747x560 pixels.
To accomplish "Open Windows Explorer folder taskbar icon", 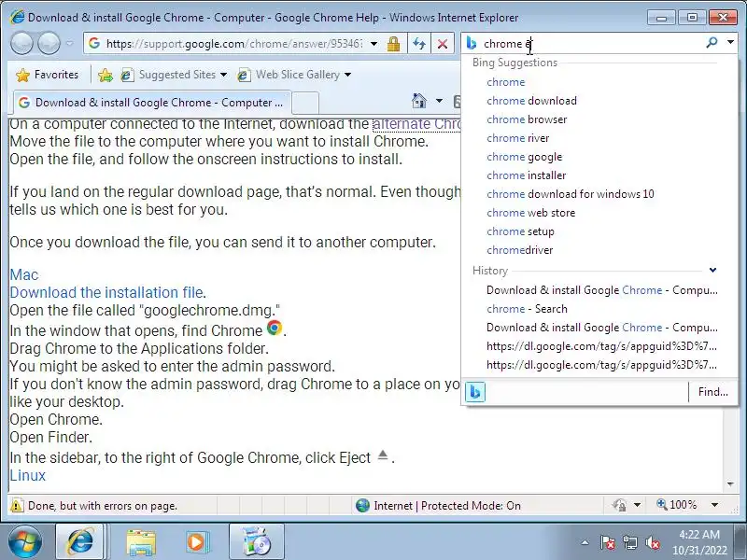I will point(141,542).
